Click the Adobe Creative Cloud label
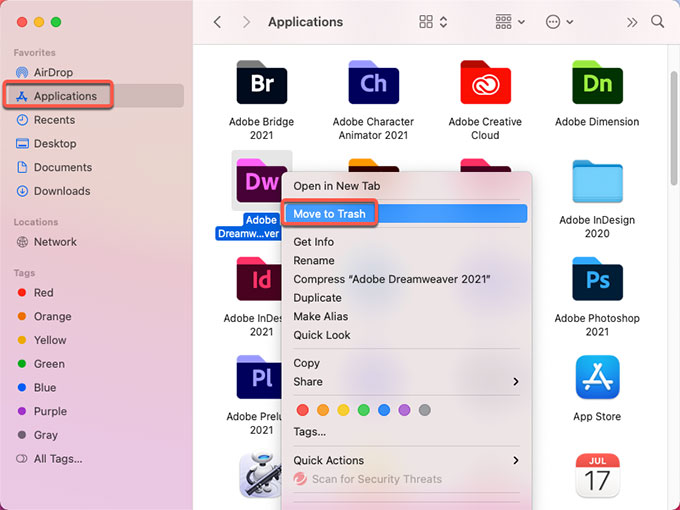 [485, 128]
